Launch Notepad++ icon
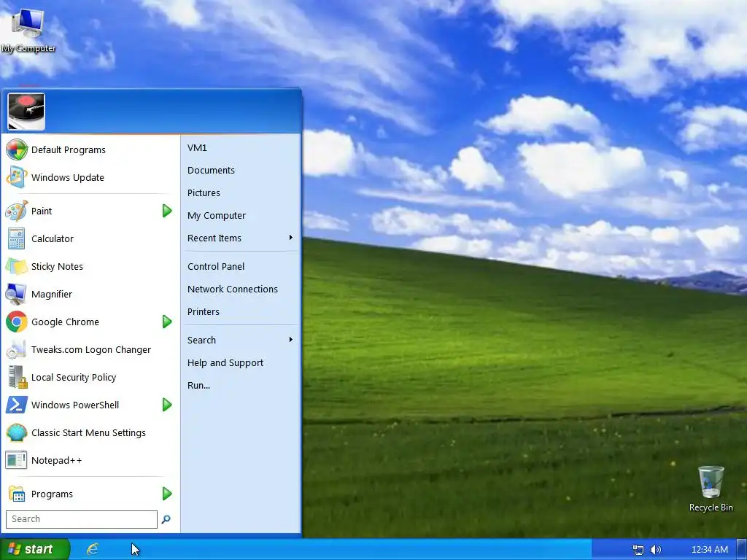 coord(17,460)
